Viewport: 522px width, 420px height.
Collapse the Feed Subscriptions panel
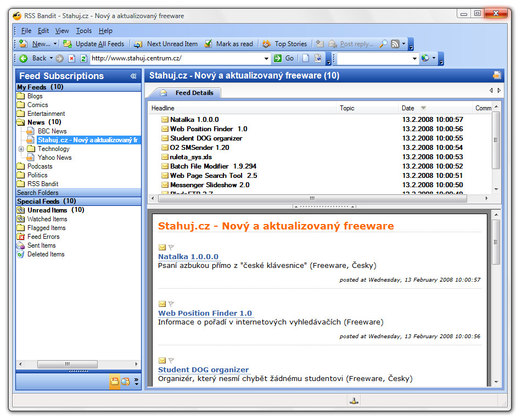(x=133, y=76)
